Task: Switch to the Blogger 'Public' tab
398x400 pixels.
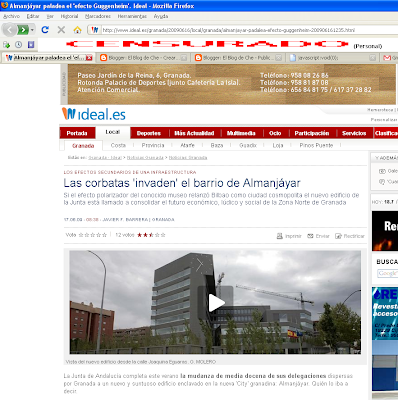Action: (238, 58)
